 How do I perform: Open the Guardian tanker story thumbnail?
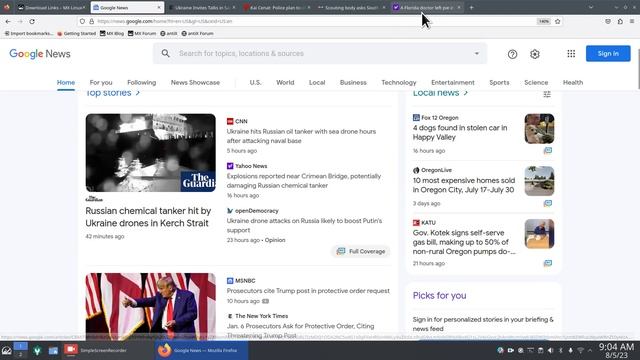point(151,153)
